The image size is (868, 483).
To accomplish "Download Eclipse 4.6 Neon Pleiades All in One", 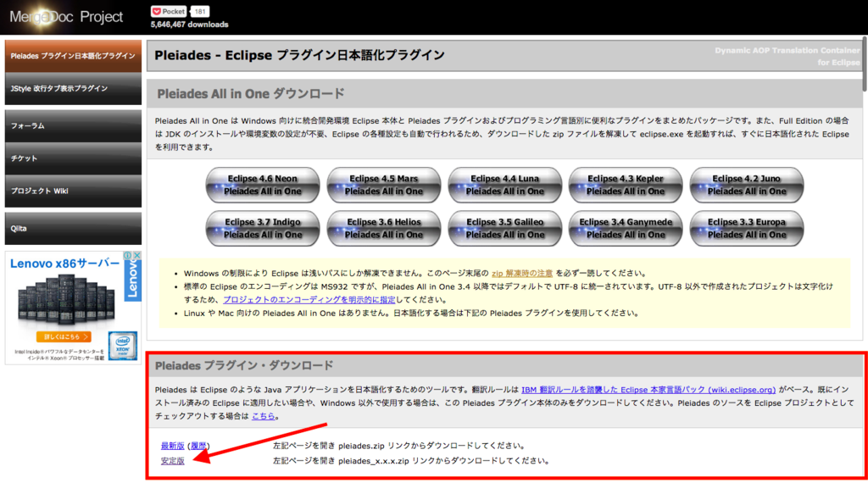I will tap(263, 185).
